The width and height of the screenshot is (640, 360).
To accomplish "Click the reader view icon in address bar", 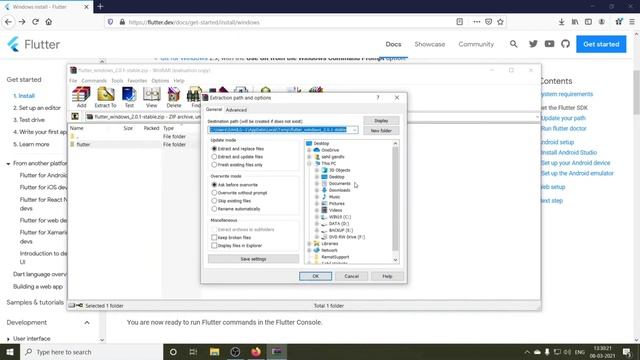I will [460, 22].
